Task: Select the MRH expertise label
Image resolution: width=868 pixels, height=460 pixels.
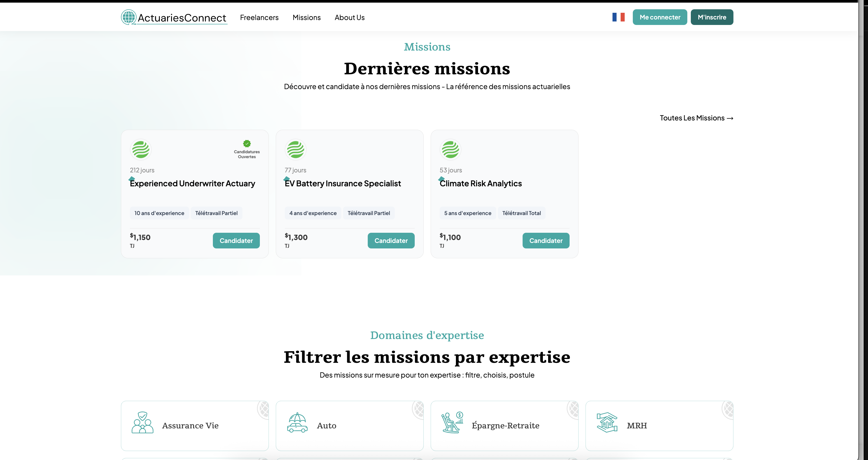Action: tap(637, 425)
